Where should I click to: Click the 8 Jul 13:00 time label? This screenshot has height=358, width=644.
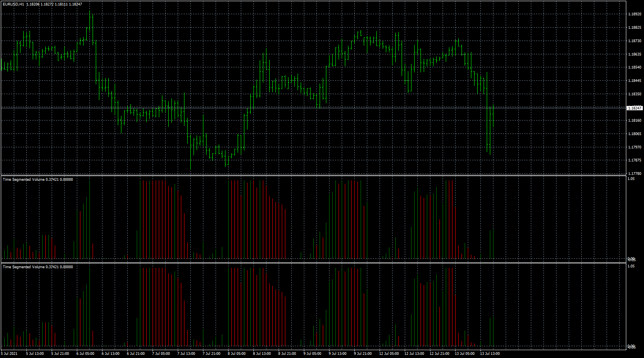[x=262, y=354]
